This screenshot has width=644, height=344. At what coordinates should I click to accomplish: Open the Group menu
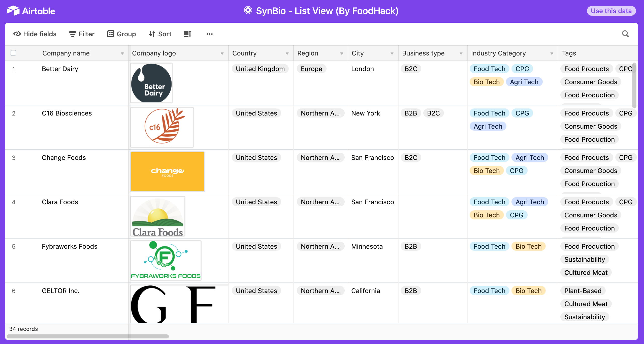[121, 34]
